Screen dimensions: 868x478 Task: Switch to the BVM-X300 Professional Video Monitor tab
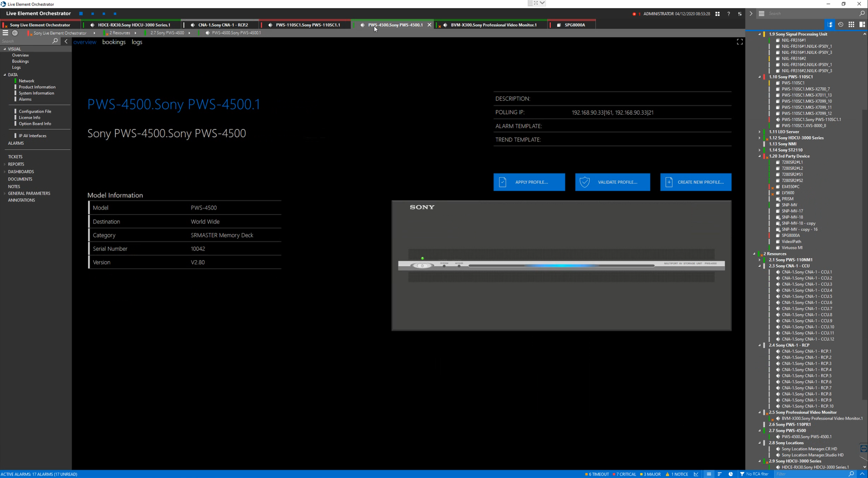point(491,25)
